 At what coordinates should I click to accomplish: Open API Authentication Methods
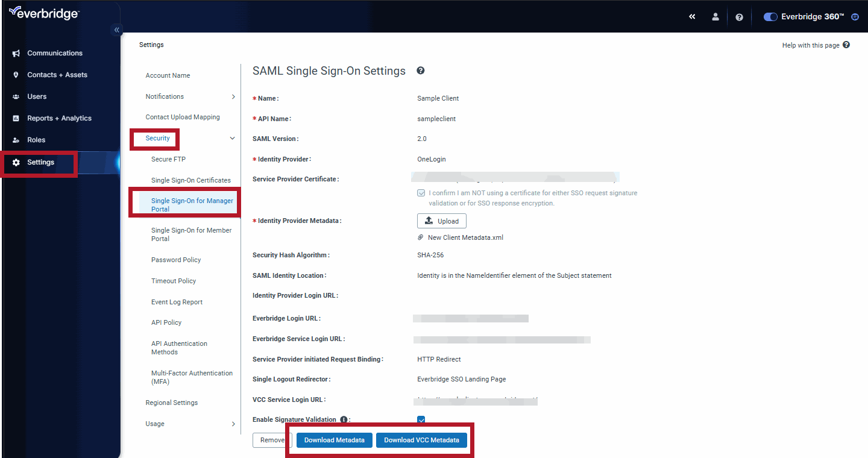tap(179, 348)
